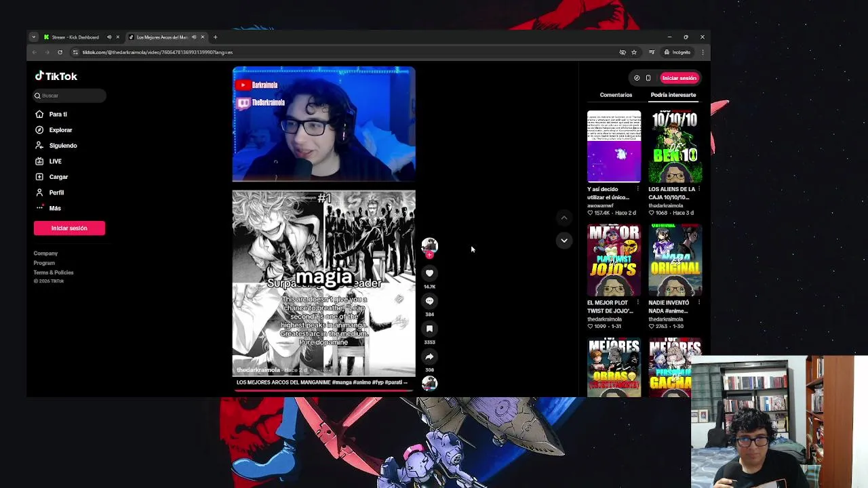Mute the TikTok tab audio icon

(194, 37)
